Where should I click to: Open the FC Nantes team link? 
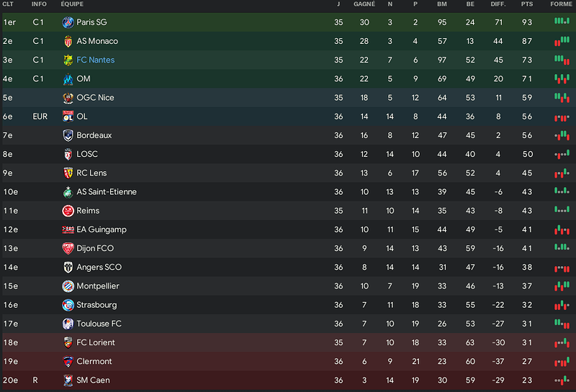(96, 60)
